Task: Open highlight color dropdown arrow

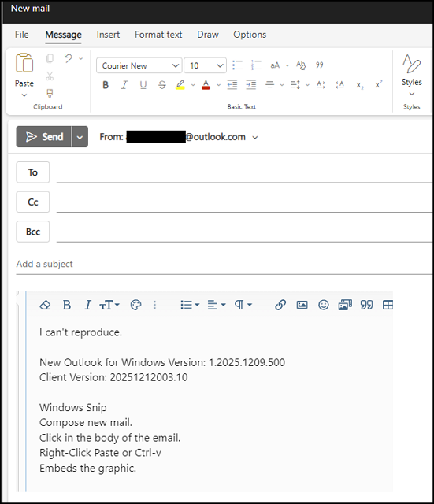Action: pos(193,85)
